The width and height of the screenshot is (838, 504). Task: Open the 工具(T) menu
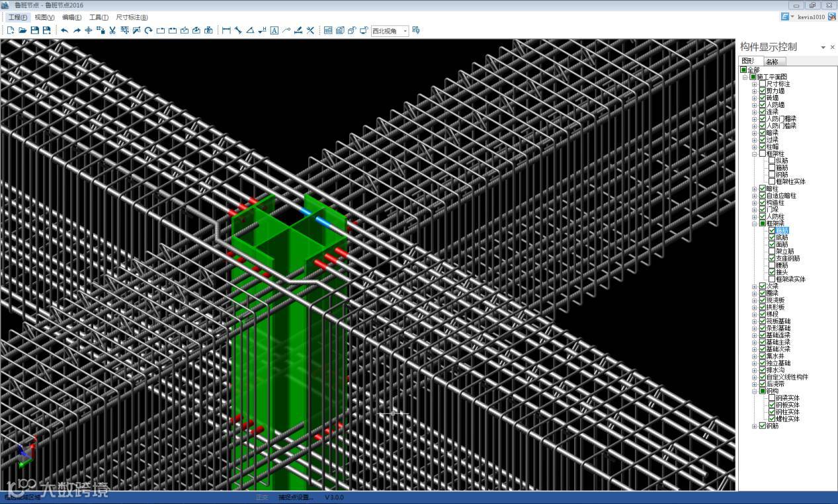[99, 17]
